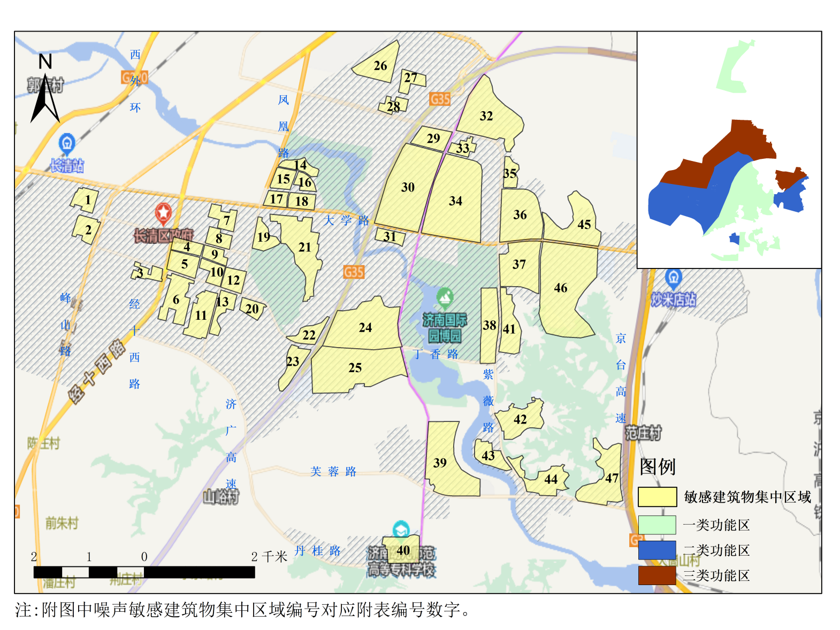Pick the brown 三类功能区 legend swatch
840x630 pixels.
coord(657,575)
